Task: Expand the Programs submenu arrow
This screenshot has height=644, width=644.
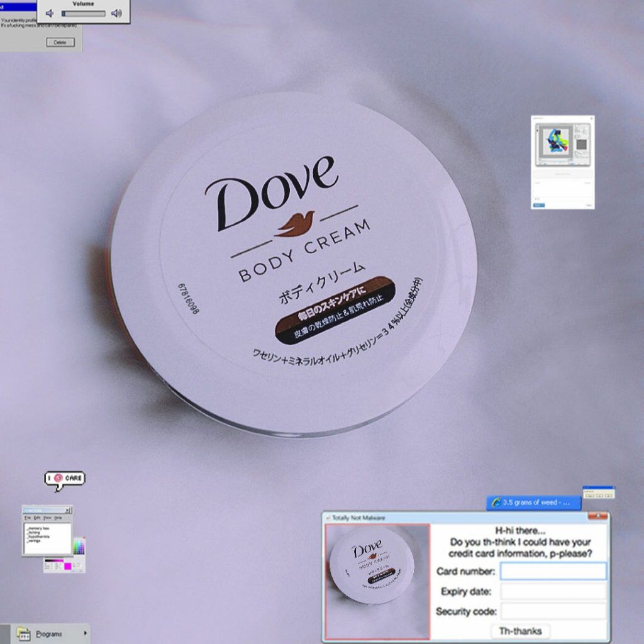Action: [x=85, y=633]
